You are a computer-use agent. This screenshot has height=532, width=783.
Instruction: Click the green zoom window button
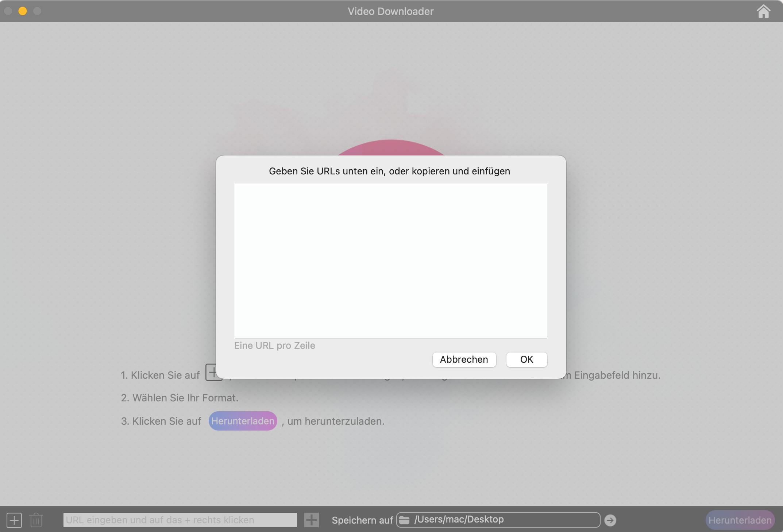37,11
